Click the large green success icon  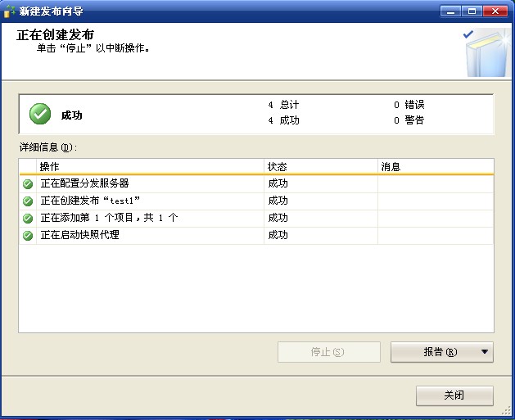[40, 114]
